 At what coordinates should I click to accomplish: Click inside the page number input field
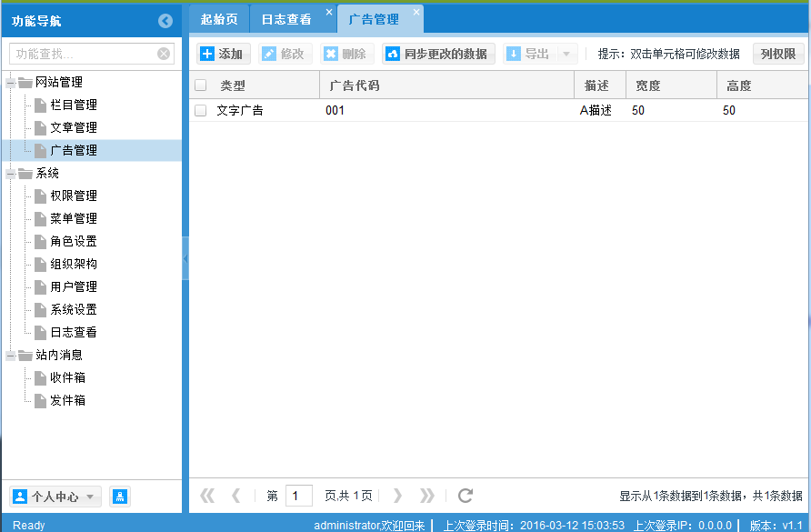300,496
